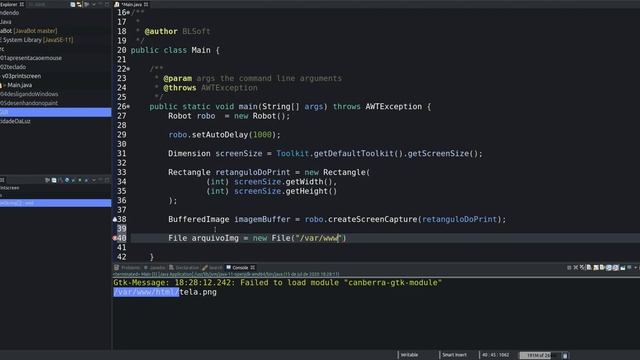This screenshot has height=360, width=640.
Task: Toggle Word Wrap in Console toolbar
Action: (602, 268)
